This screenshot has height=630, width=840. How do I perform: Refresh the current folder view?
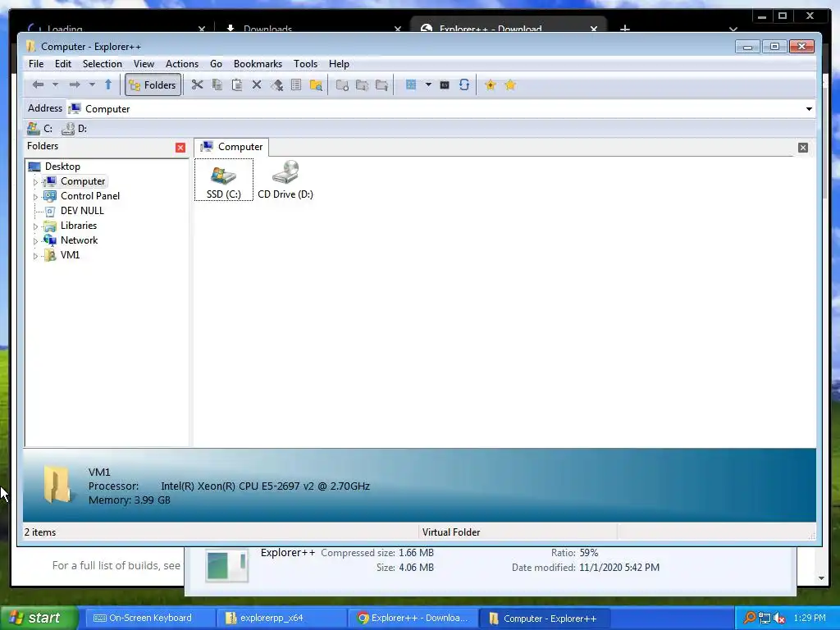[464, 84]
